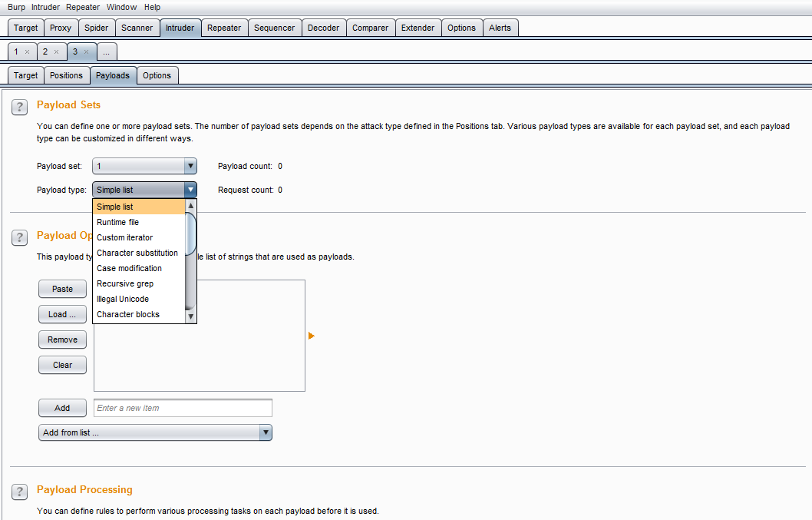Viewport: 812px width, 520px height.
Task: Click the Remove button
Action: point(63,339)
